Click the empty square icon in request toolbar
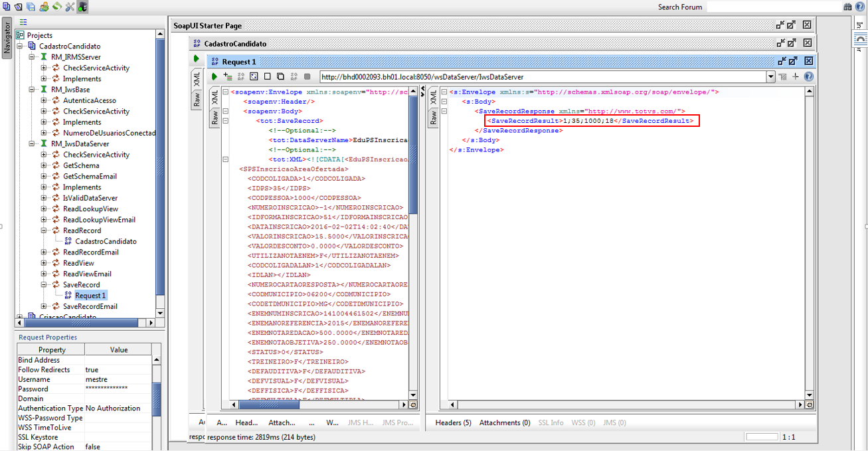Image resolution: width=868 pixels, height=451 pixels. 267,76
